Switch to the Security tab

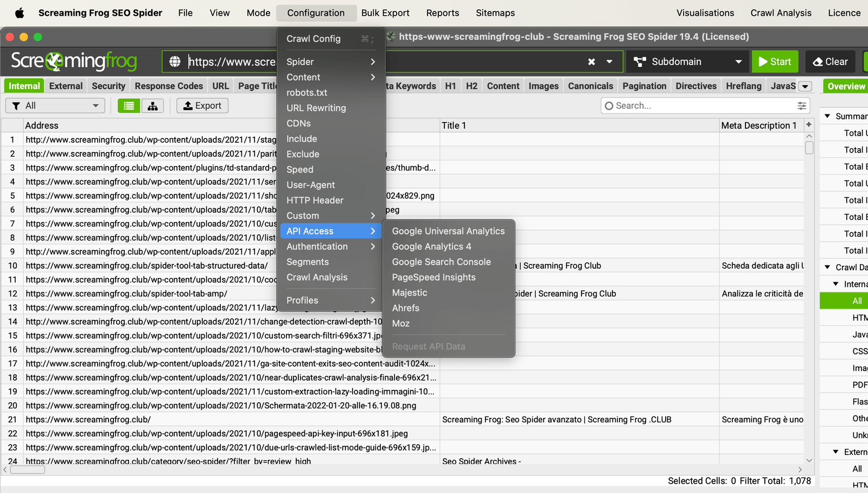tap(108, 86)
